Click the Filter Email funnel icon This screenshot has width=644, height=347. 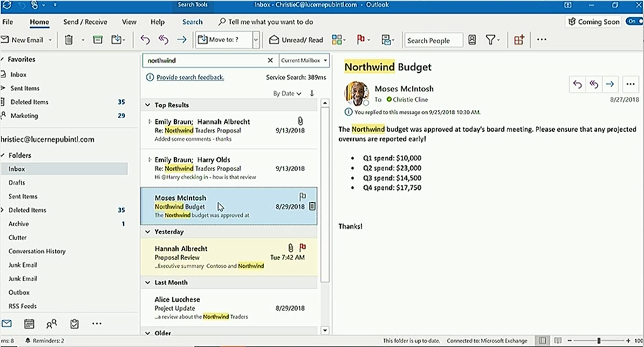491,40
